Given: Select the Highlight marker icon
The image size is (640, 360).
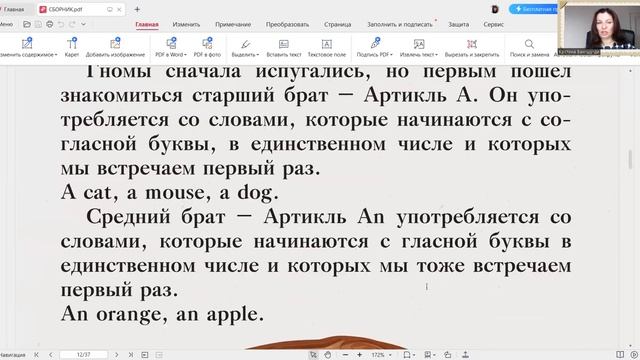Looking at the screenshot, I should [x=245, y=44].
